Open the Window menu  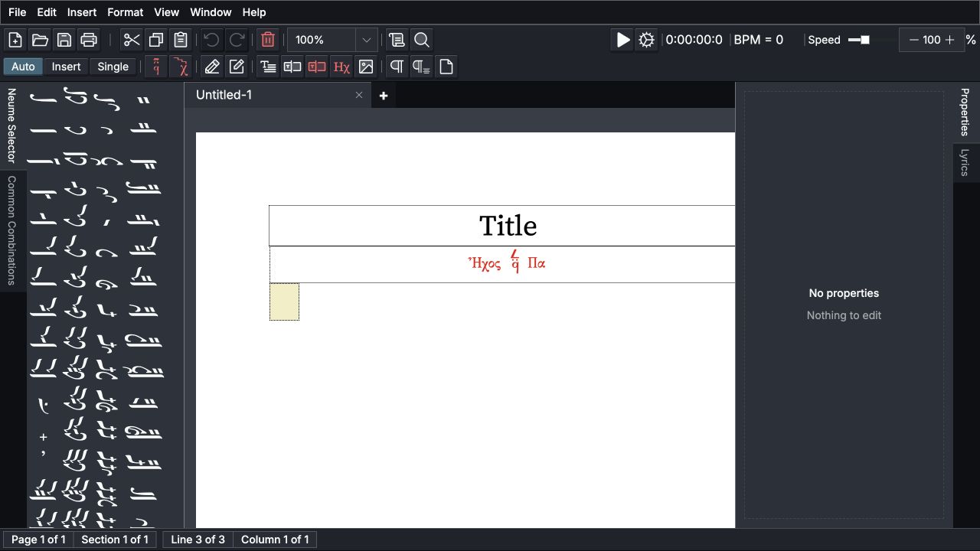click(x=211, y=12)
